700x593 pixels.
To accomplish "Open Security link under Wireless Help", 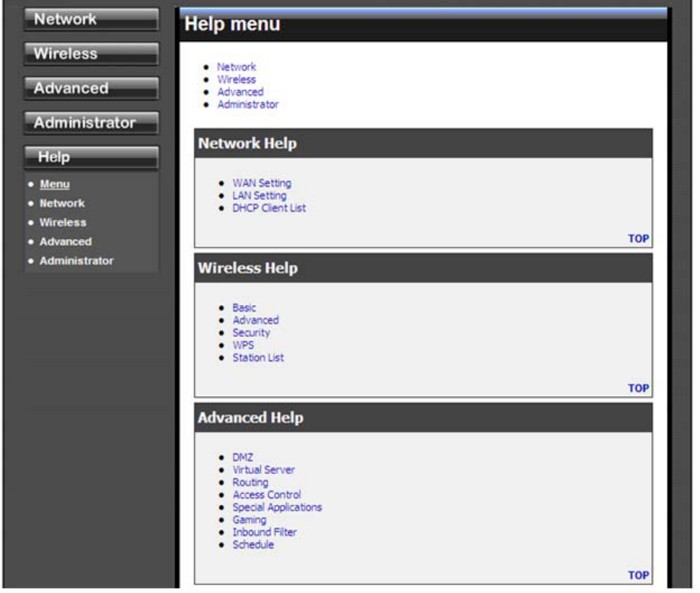I will tap(252, 333).
